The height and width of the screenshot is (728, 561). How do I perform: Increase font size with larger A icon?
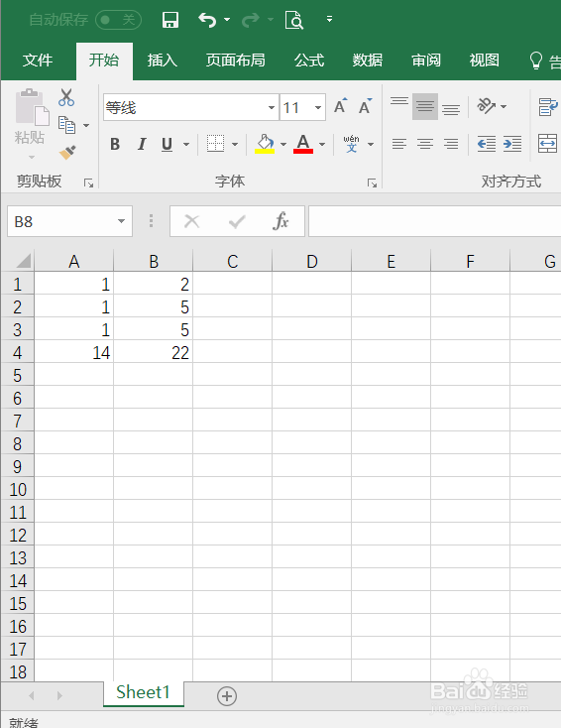[341, 106]
